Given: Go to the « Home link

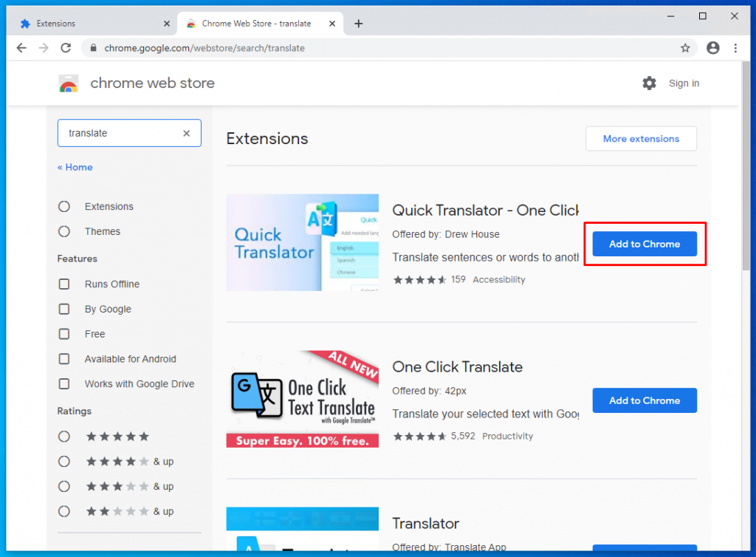Looking at the screenshot, I should (x=75, y=168).
